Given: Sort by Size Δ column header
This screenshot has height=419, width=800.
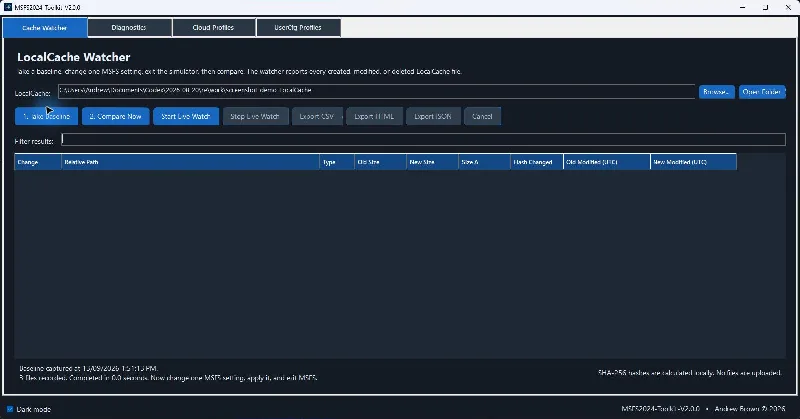Looking at the screenshot, I should coord(484,162).
